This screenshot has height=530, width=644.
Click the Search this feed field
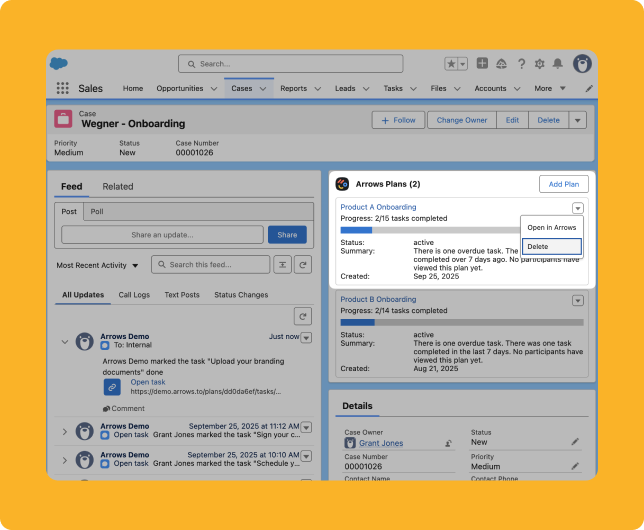click(211, 265)
